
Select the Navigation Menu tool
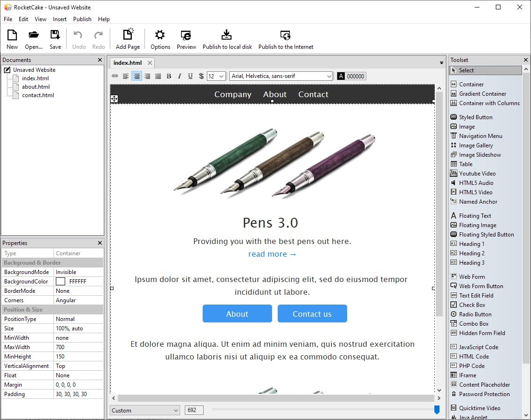click(x=480, y=136)
